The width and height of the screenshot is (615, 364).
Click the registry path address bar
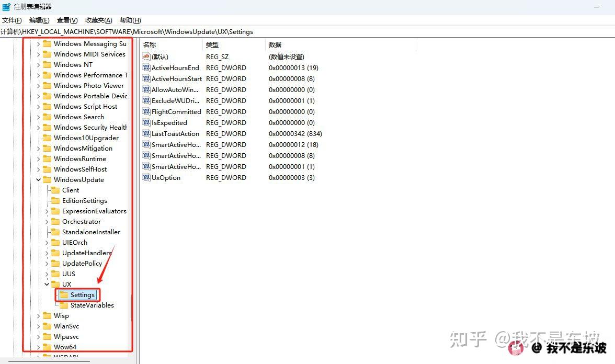point(307,32)
